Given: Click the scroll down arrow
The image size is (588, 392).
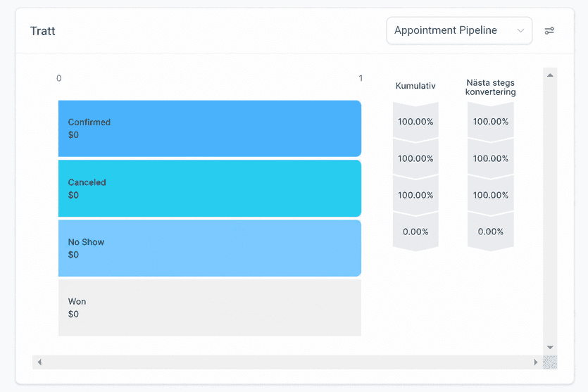Looking at the screenshot, I should pos(550,348).
